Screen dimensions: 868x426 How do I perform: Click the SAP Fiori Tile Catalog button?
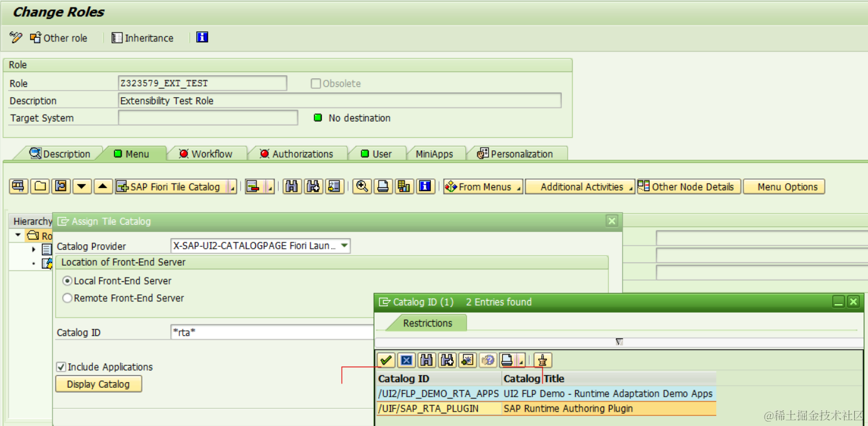[170, 187]
